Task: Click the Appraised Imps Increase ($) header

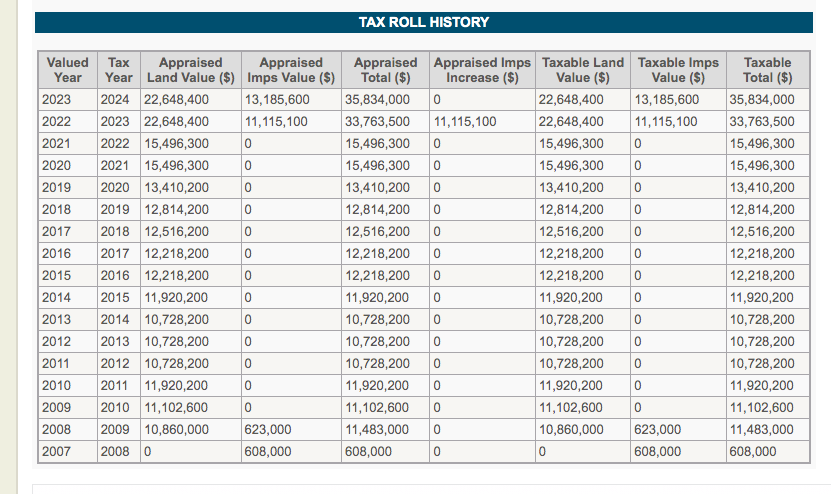Action: pyautogui.click(x=482, y=70)
